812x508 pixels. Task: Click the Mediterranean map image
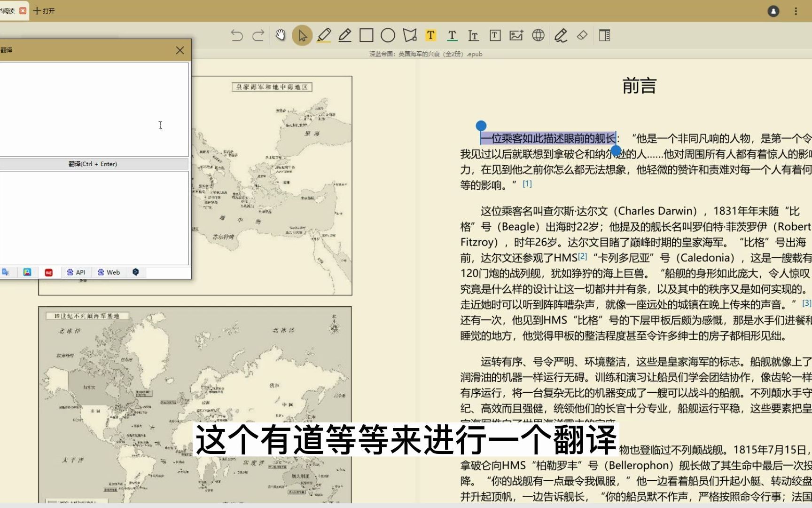point(272,185)
